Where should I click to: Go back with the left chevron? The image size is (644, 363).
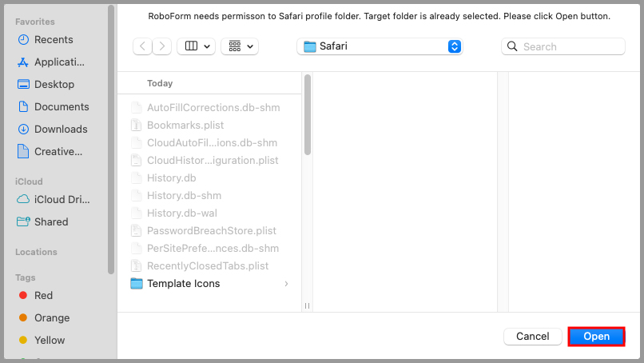(x=142, y=46)
